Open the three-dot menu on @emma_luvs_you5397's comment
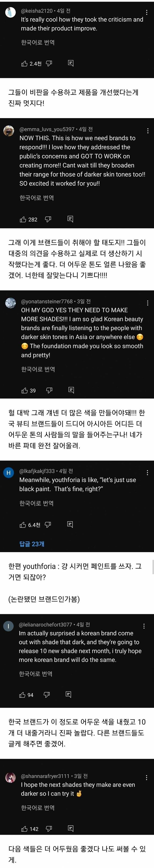The height and width of the screenshot is (868, 154). point(148,131)
